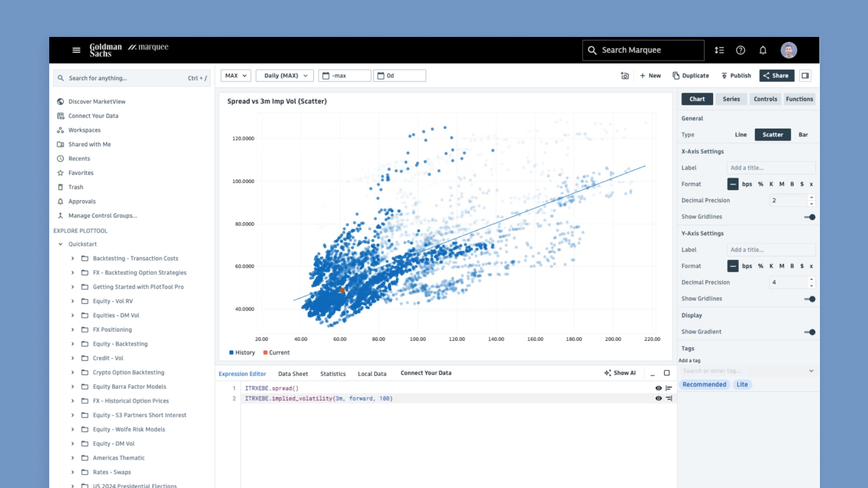This screenshot has width=868, height=488.
Task: Click the Share button
Action: (x=776, y=76)
